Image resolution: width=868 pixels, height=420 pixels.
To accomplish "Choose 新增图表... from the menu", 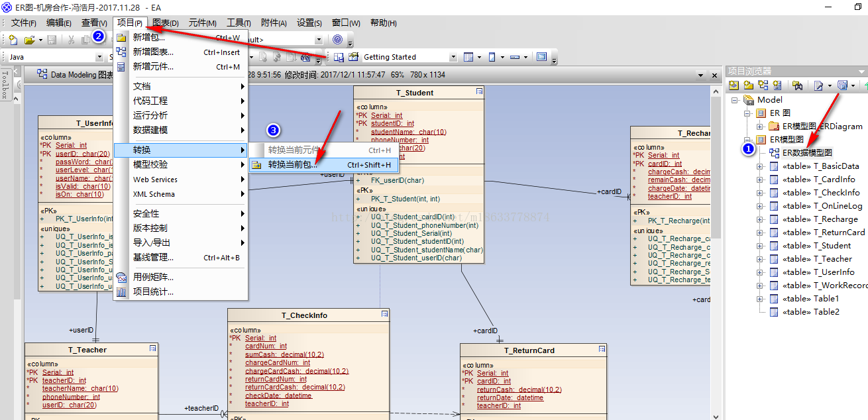I will 180,52.
